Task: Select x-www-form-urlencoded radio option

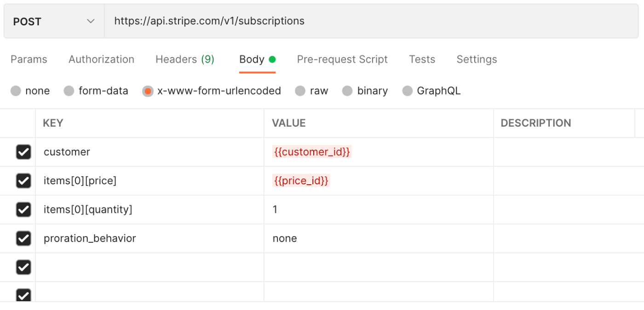Action: click(148, 91)
